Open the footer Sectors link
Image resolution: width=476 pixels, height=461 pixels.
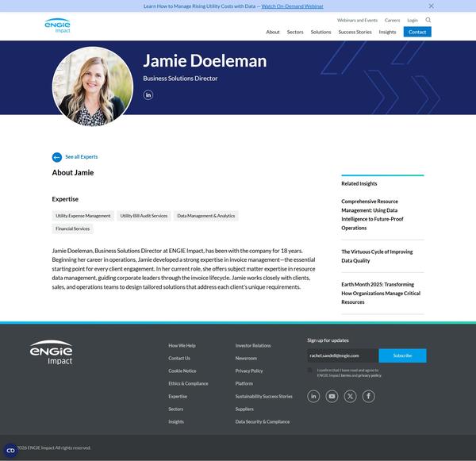click(x=176, y=409)
